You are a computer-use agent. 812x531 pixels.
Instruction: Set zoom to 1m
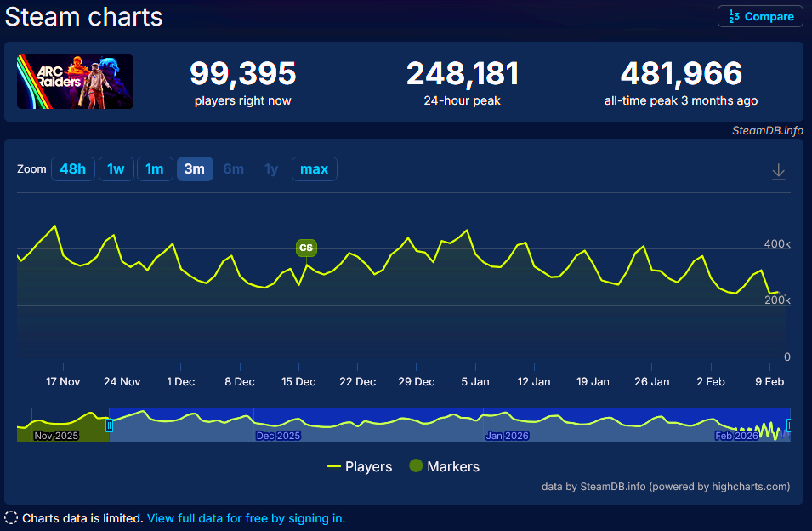click(x=154, y=168)
